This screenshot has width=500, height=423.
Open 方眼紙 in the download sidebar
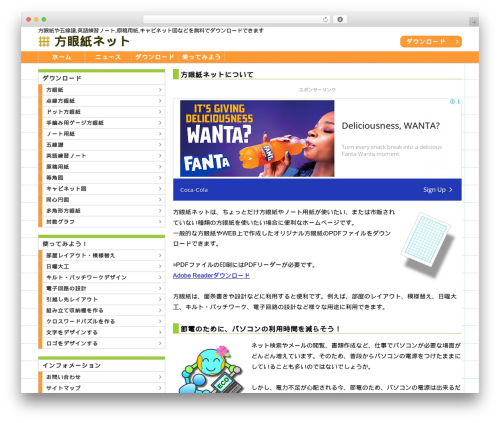click(x=102, y=90)
